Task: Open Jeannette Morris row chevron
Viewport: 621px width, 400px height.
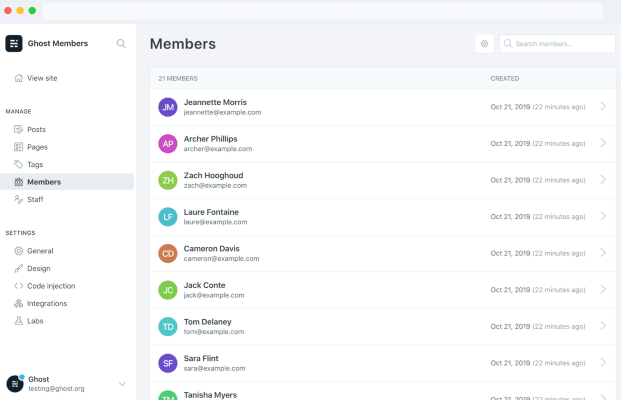Action: tap(603, 106)
